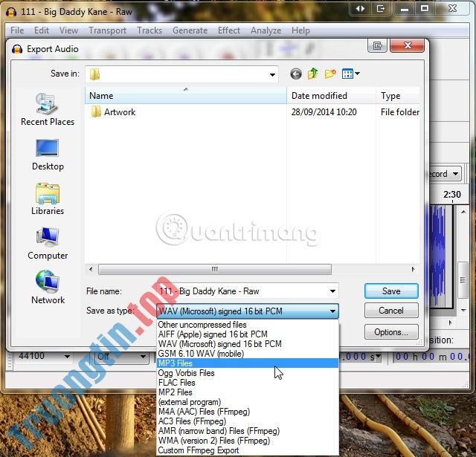The image size is (476, 457).
Task: Choose Ogg Vorbis Files format
Action: coord(248,373)
